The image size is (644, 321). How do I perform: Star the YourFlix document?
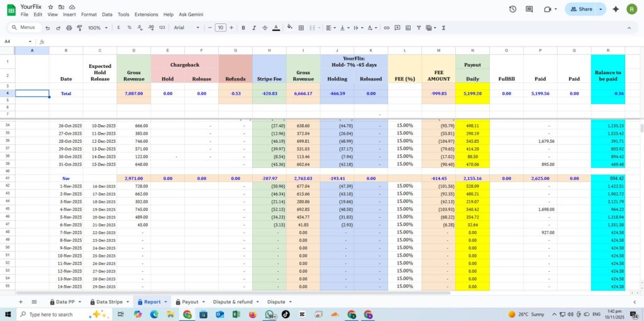click(51, 6)
